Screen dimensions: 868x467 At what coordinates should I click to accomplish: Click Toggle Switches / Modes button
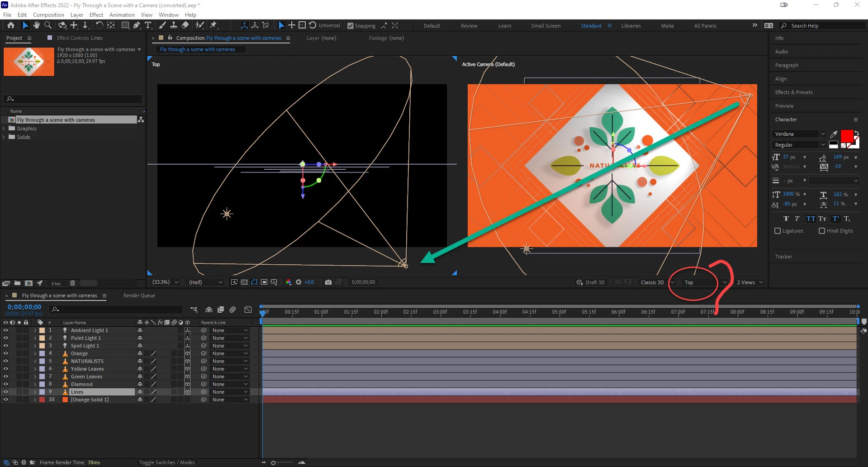tap(167, 462)
